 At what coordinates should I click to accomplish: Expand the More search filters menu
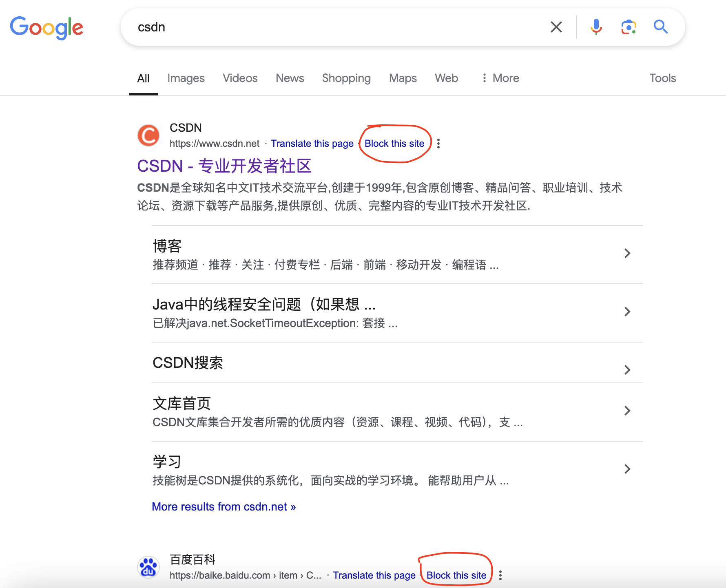[x=500, y=78]
